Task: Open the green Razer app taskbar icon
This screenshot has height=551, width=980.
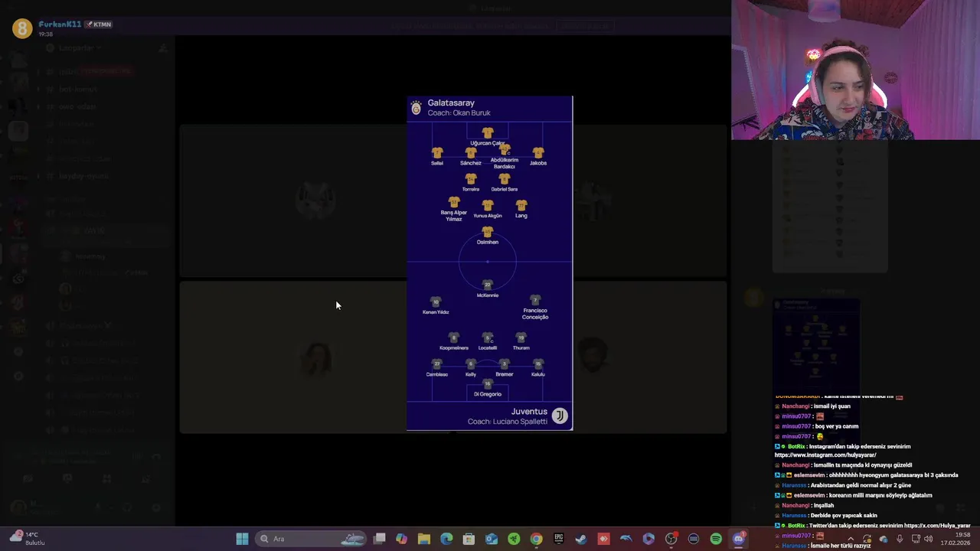Action: [x=514, y=539]
